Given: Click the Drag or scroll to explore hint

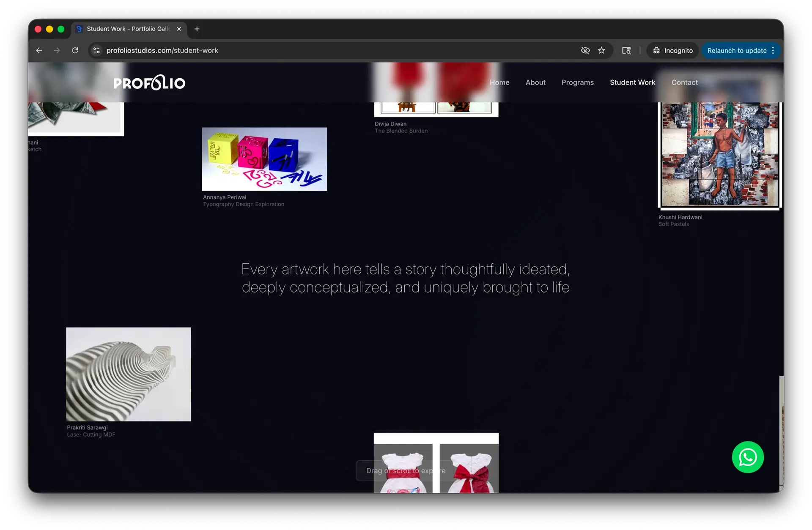Looking at the screenshot, I should coord(406,470).
